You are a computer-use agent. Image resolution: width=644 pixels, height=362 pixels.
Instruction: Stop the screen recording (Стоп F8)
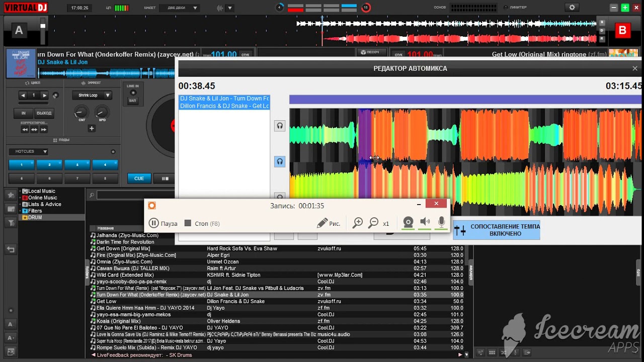pyautogui.click(x=202, y=223)
